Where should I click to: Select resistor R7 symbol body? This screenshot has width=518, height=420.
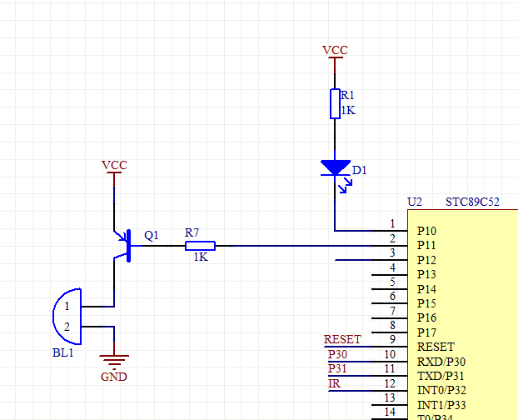[x=200, y=246]
